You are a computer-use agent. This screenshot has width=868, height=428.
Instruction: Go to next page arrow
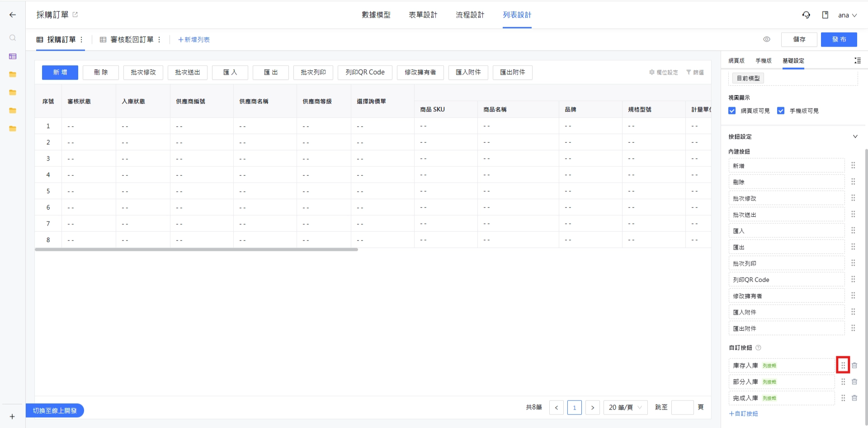593,408
